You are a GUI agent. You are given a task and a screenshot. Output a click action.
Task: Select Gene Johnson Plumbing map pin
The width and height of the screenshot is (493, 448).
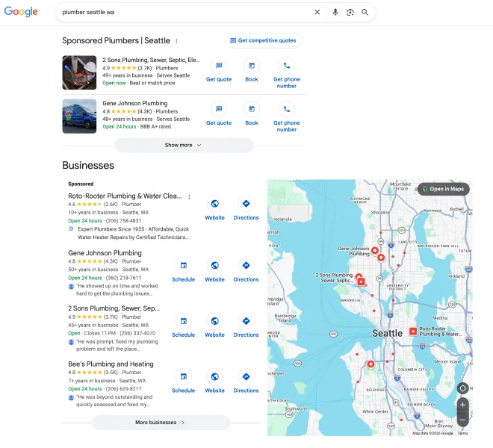point(374,251)
